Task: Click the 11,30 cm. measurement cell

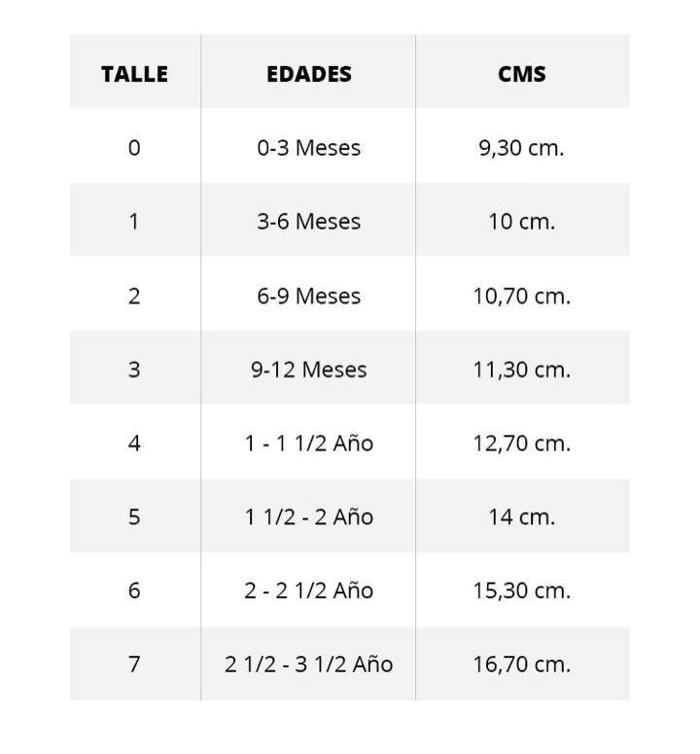Action: point(521,370)
